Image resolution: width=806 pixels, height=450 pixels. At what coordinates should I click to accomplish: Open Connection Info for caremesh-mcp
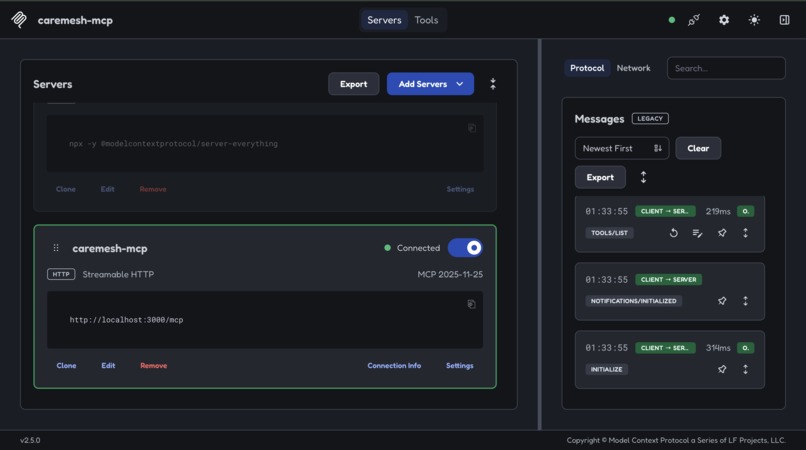pyautogui.click(x=394, y=366)
